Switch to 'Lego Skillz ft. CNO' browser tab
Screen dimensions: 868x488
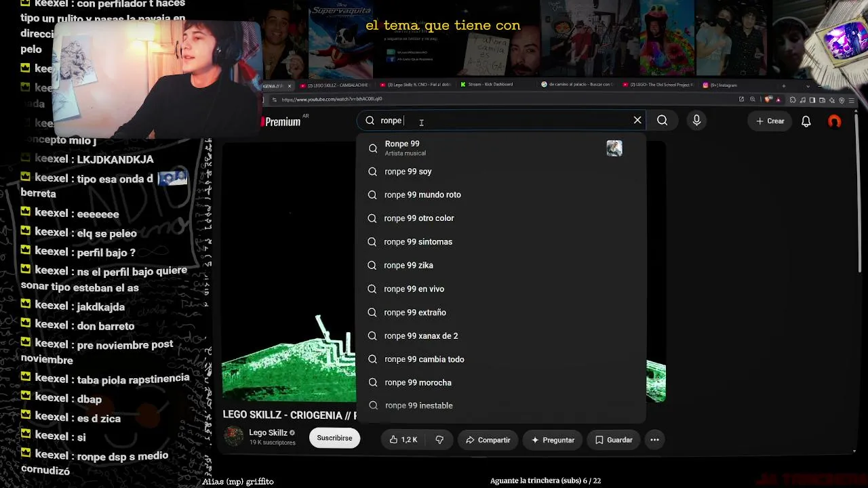[415, 85]
